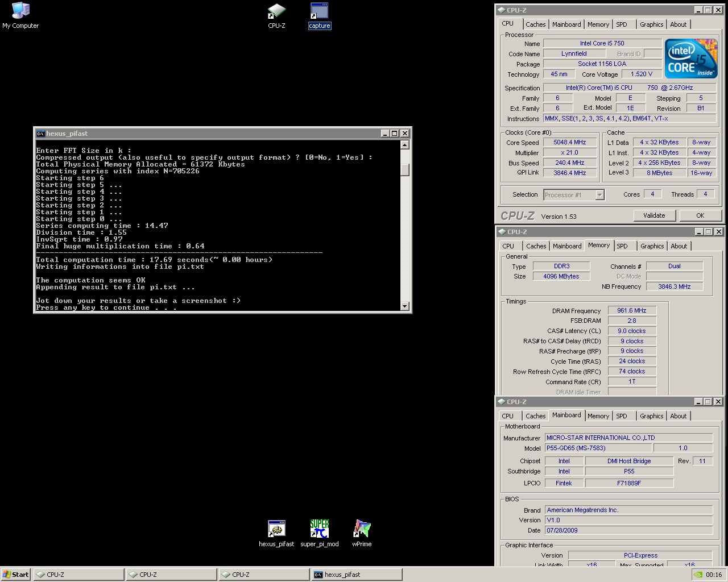Click the Channels # value "Dual"
Screen dimensions: 728x582
[675, 266]
